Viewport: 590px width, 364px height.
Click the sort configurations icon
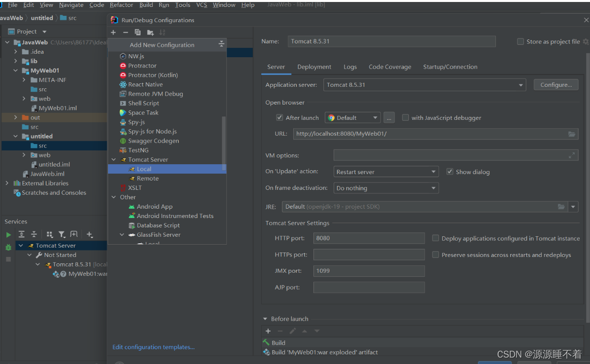[162, 33]
